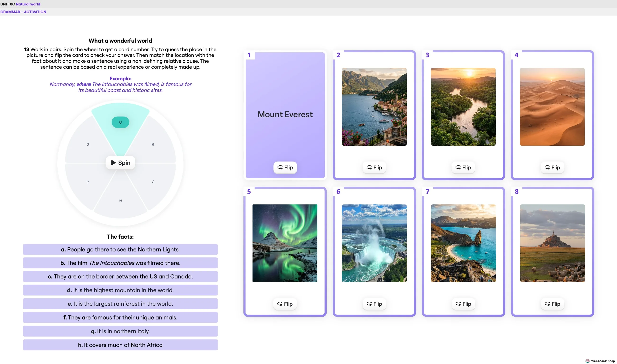Image resolution: width=617 pixels, height=364 pixels.
Task: Flip card 4 with the desert dunes
Action: click(552, 168)
